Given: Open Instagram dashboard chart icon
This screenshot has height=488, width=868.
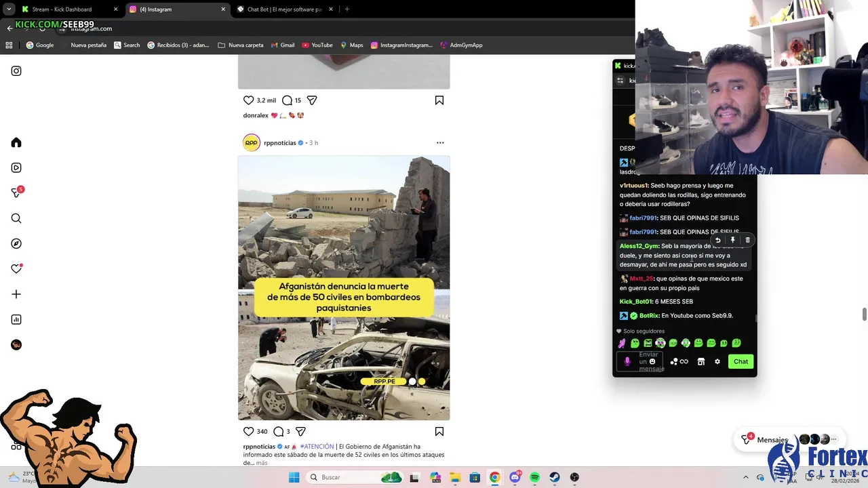Looking at the screenshot, I should pyautogui.click(x=16, y=319).
